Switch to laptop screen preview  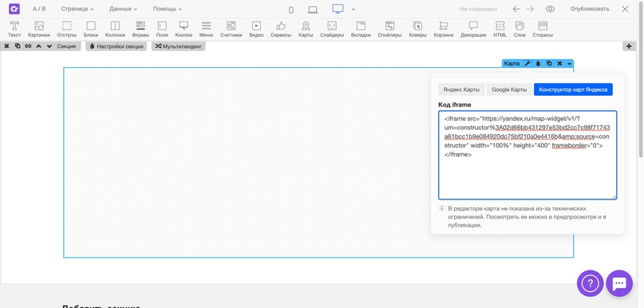click(x=313, y=10)
